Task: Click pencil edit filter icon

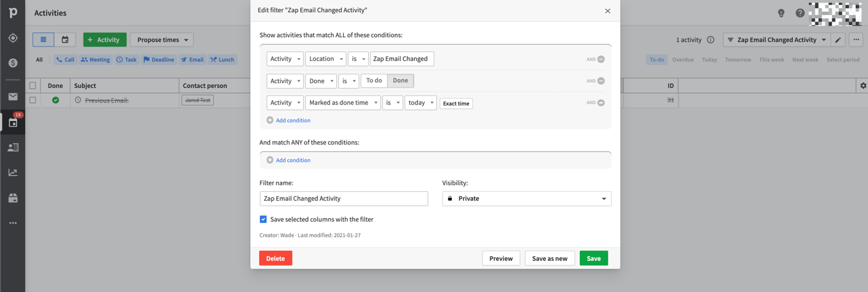Action: (x=838, y=40)
